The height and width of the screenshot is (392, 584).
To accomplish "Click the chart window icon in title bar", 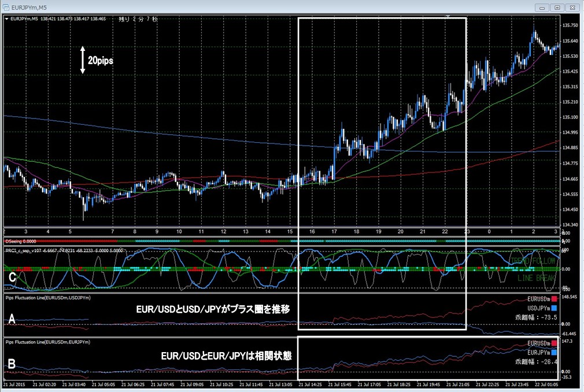I will pyautogui.click(x=6, y=7).
